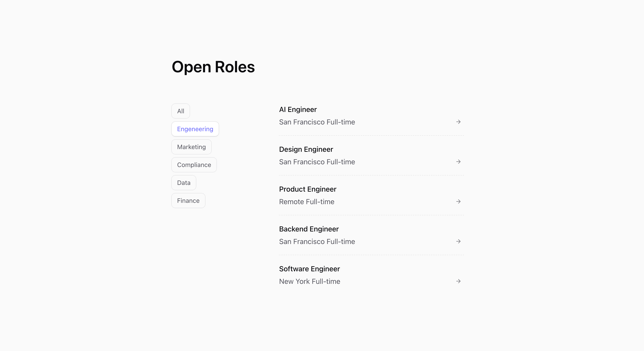
Task: Show Finance department roles
Action: 188,201
